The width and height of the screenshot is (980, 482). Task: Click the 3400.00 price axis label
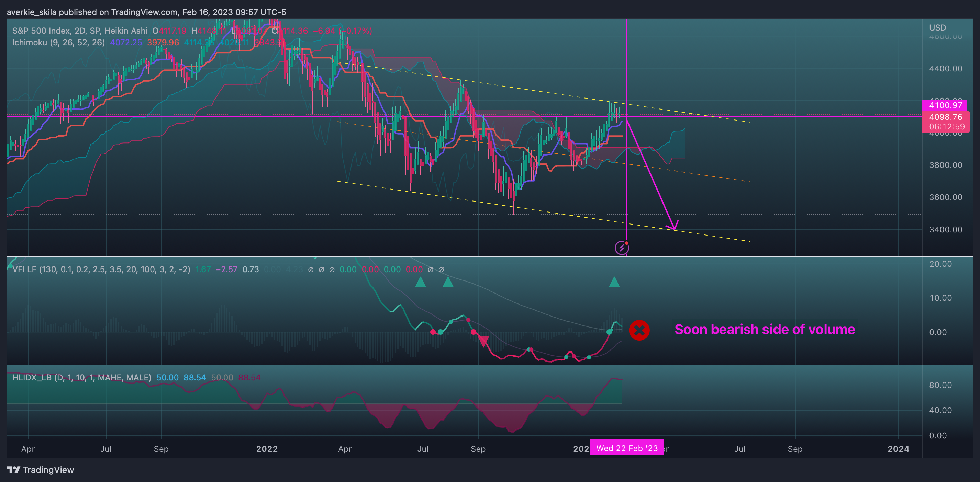coord(945,230)
